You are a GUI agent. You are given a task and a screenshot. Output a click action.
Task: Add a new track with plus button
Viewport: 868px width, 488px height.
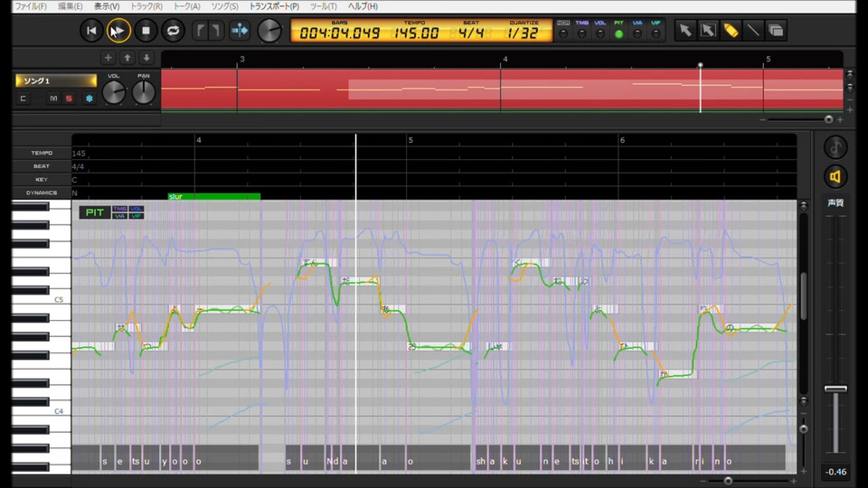coord(108,58)
